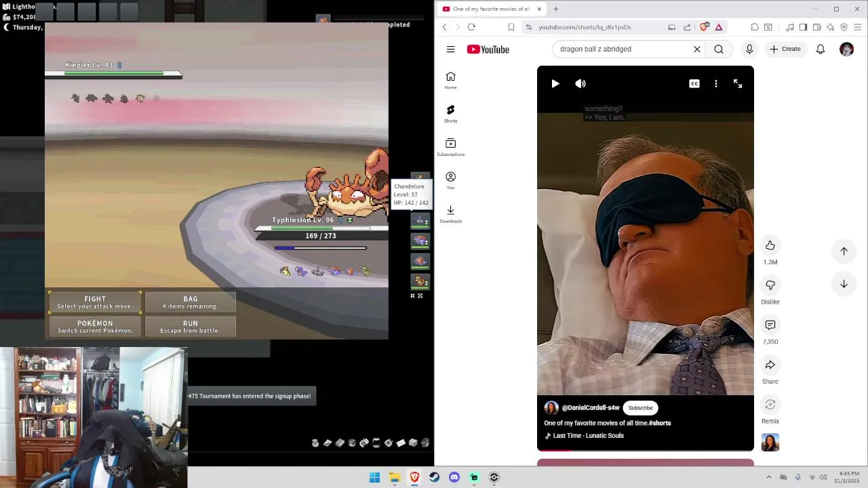Image resolution: width=868 pixels, height=488 pixels.
Task: Start voice search with microphone
Action: pos(749,49)
